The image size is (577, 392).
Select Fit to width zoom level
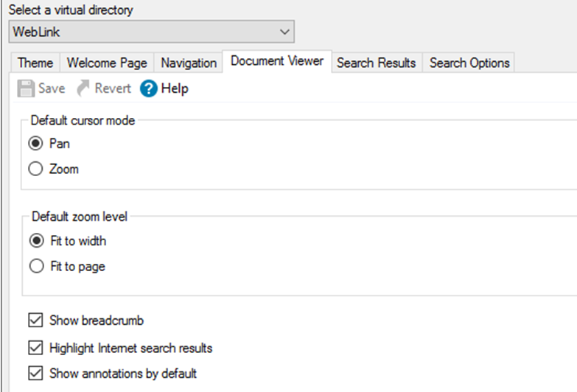point(36,241)
